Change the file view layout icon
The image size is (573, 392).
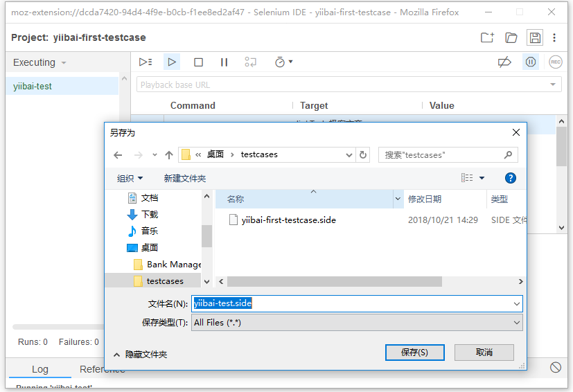(467, 178)
